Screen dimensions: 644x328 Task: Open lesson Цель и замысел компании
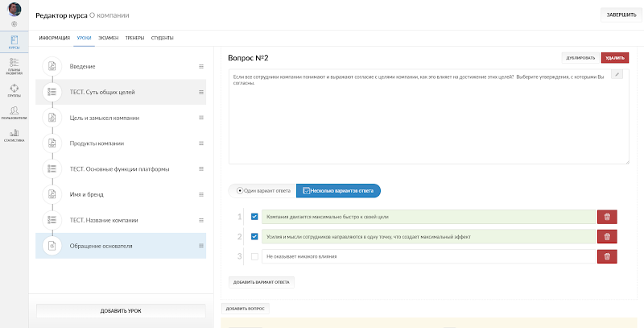[121, 118]
